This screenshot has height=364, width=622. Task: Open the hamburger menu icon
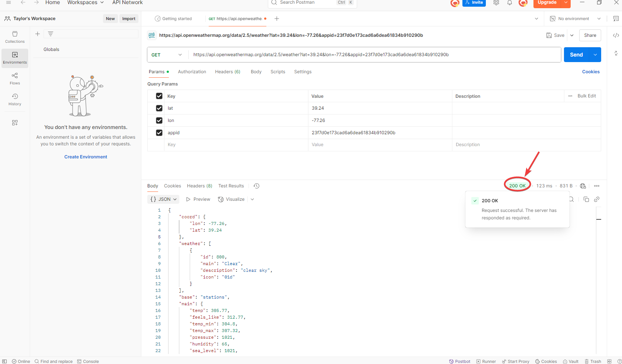point(9,2)
